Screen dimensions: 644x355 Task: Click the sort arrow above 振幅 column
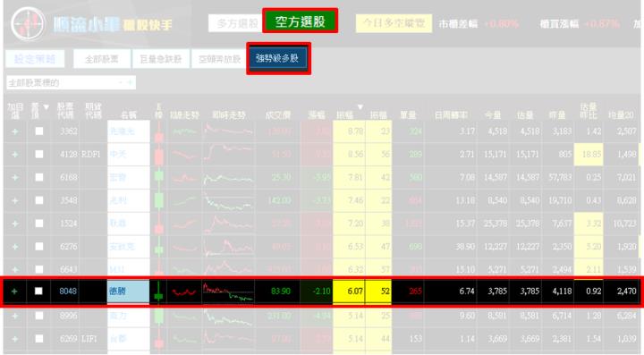360,107
